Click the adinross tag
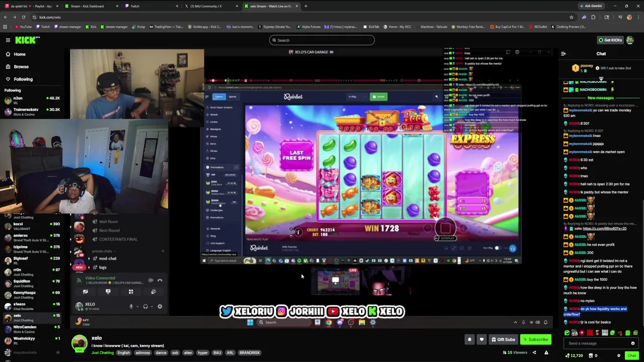644x362 pixels. pyautogui.click(x=143, y=352)
